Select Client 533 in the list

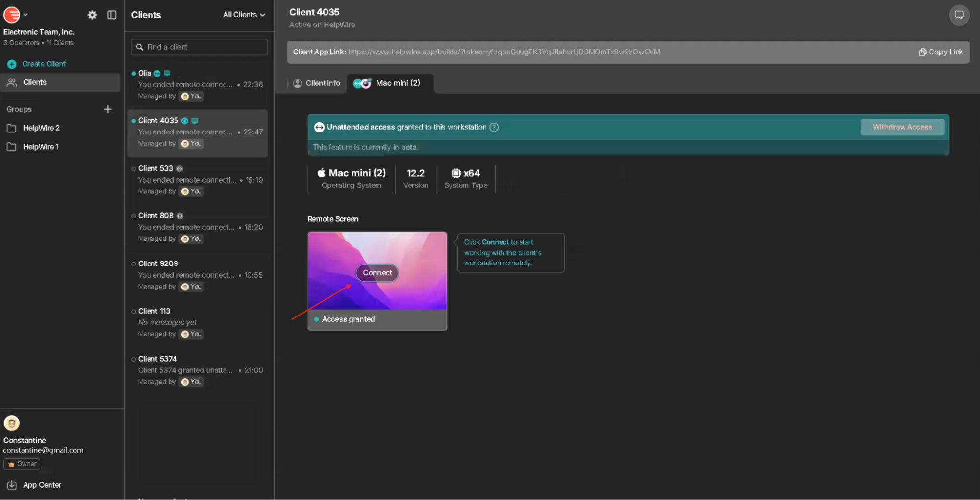click(x=198, y=180)
